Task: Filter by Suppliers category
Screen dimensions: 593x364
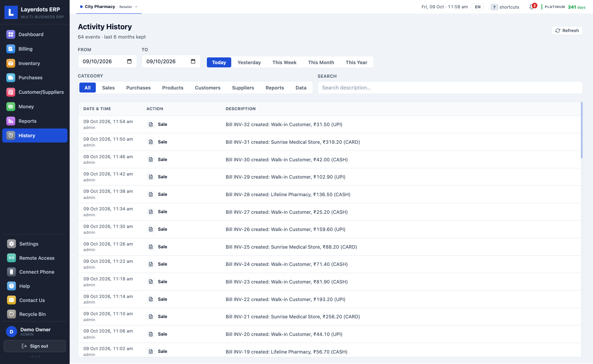Action: (243, 88)
